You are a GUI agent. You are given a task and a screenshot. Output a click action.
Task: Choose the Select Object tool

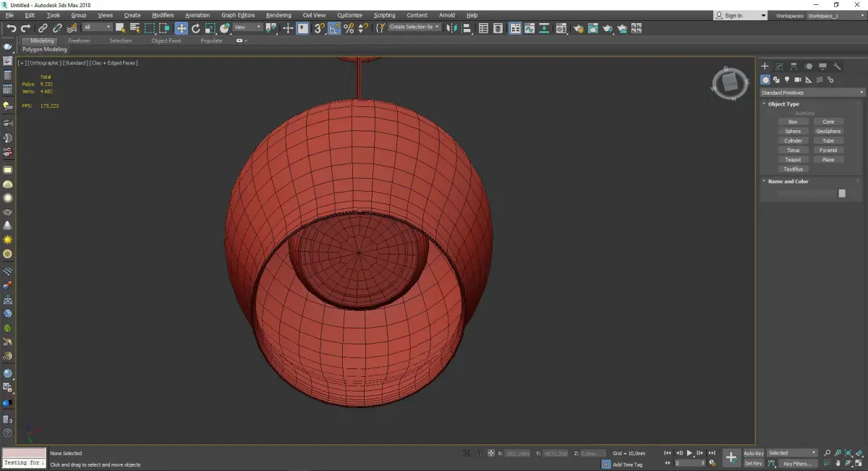(x=120, y=28)
